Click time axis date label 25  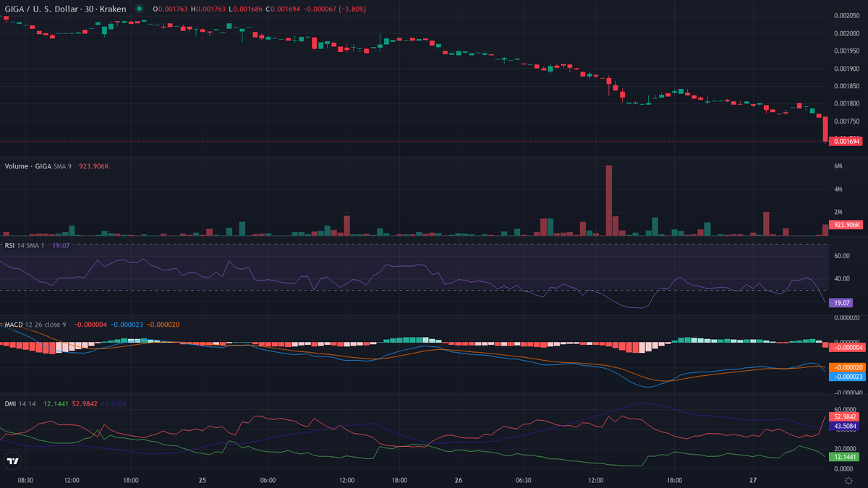pyautogui.click(x=203, y=480)
